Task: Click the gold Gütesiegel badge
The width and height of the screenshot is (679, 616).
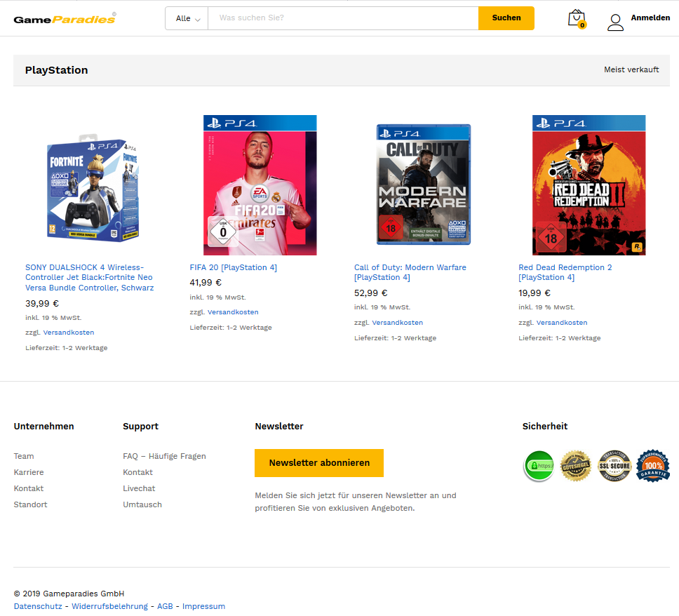Action: click(576, 466)
